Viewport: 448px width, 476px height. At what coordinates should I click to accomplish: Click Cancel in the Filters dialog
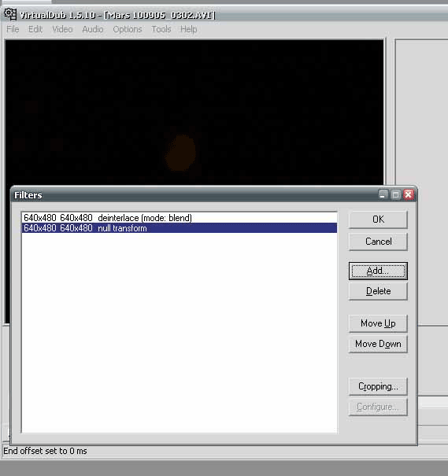378,242
